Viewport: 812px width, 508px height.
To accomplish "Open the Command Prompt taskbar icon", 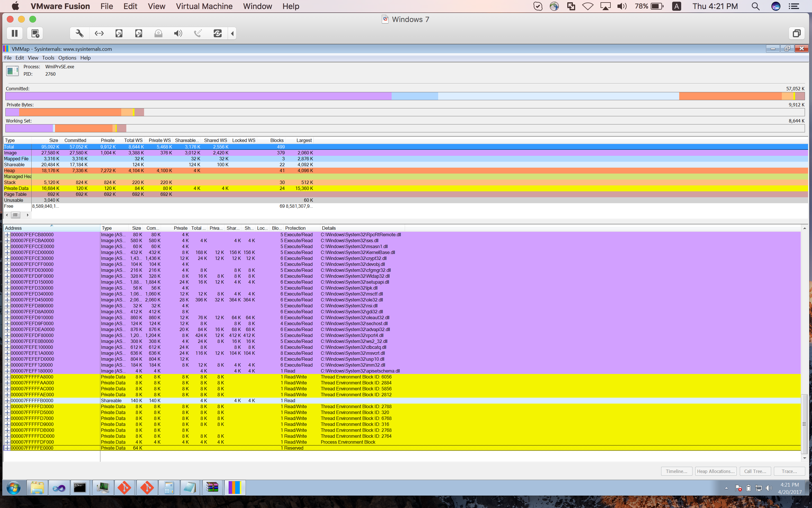I will point(80,487).
